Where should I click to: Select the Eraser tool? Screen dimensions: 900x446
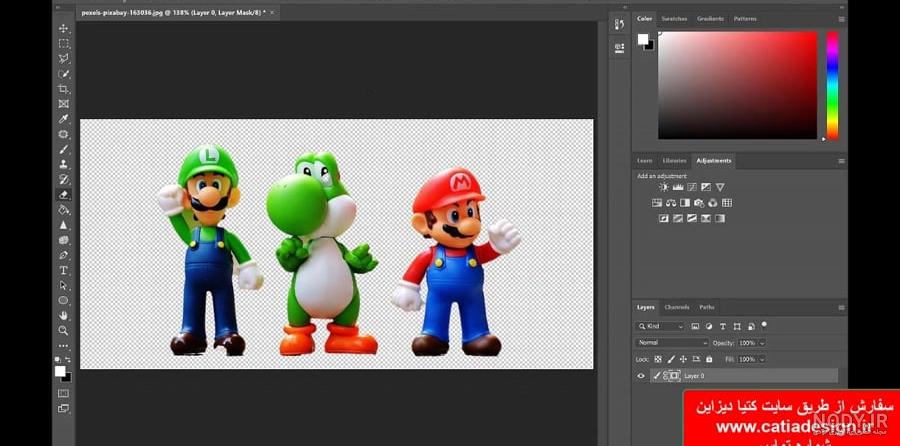tap(64, 195)
